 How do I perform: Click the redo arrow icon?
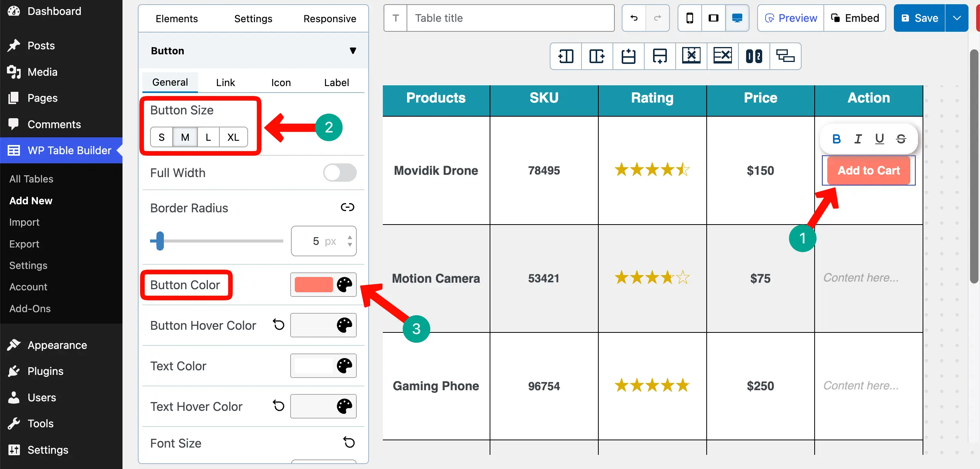point(658,18)
